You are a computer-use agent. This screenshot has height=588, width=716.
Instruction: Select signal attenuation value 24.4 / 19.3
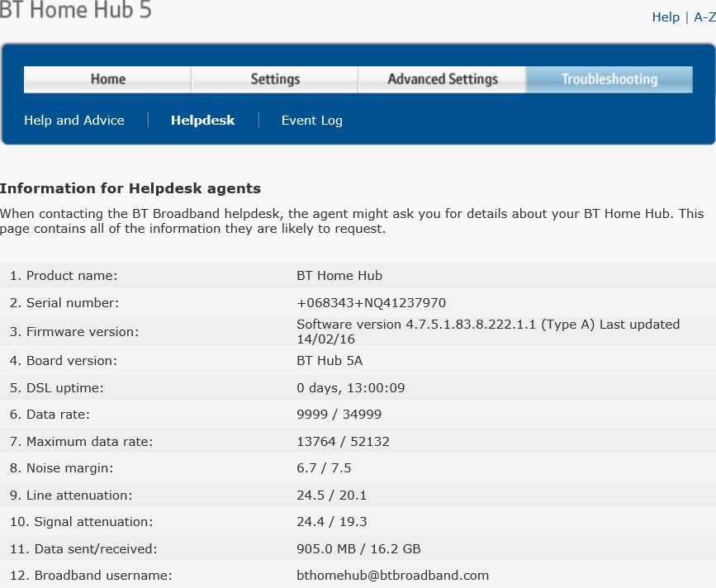[x=331, y=522]
